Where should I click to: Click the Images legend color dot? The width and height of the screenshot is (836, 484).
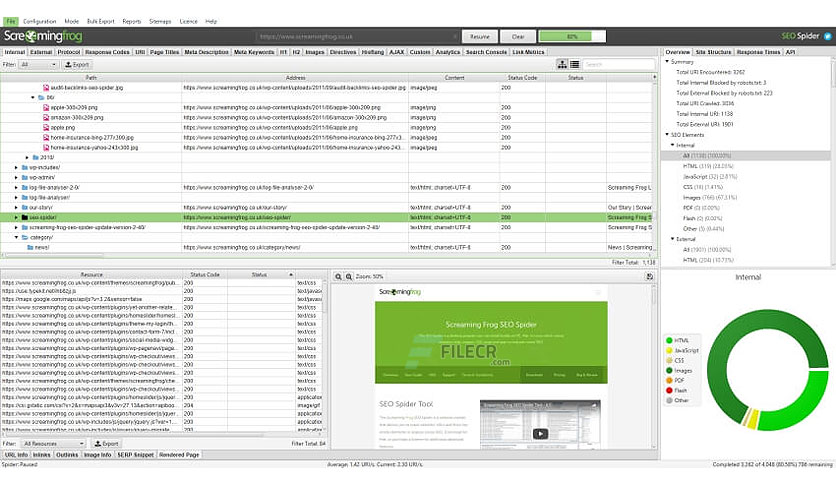point(669,370)
